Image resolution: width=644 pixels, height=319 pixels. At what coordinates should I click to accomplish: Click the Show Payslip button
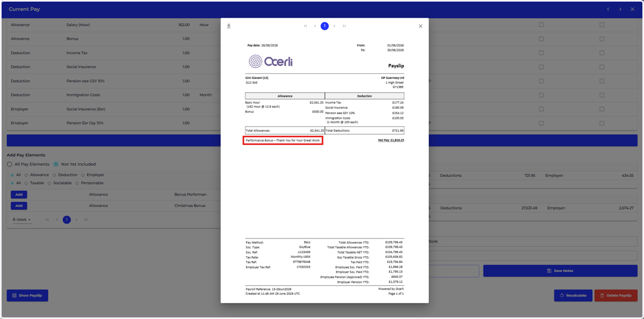tap(27, 295)
